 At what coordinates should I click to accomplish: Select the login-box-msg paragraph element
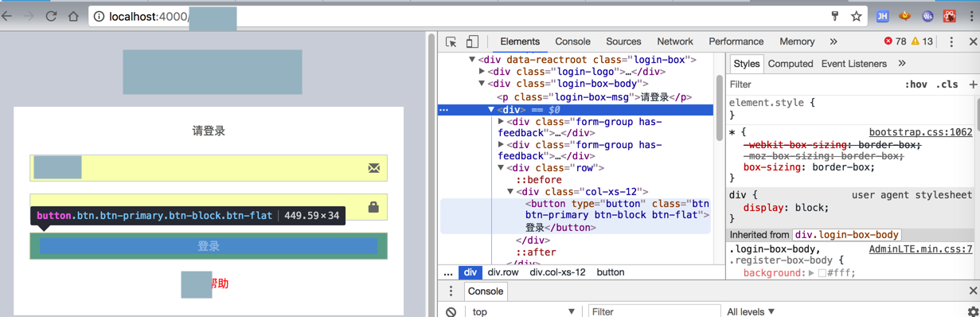pos(593,97)
